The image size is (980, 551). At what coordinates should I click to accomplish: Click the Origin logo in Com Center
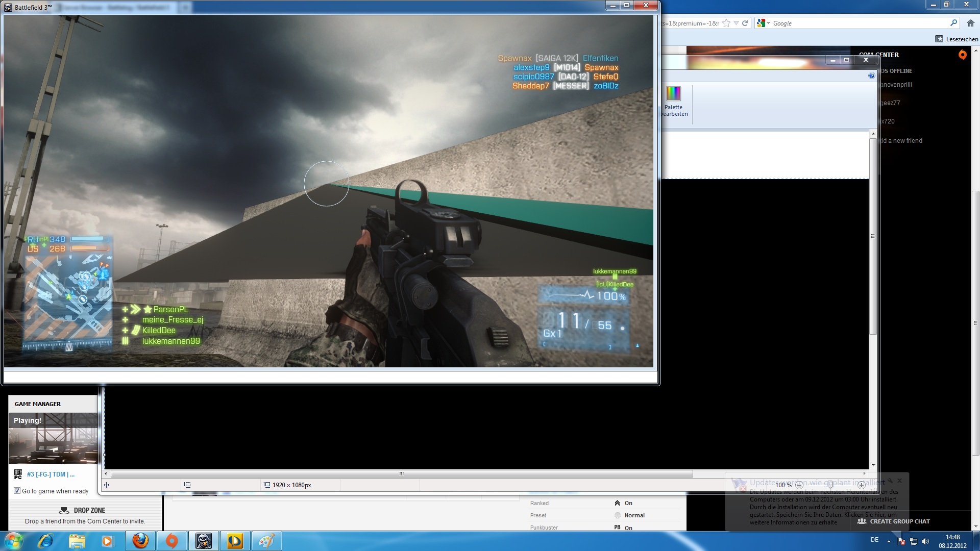(962, 55)
